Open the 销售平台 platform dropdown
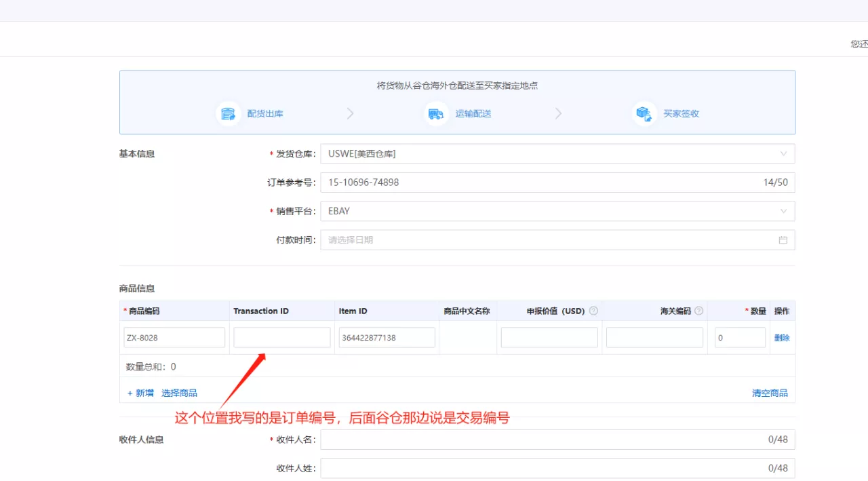The height and width of the screenshot is (481, 868). [x=784, y=211]
